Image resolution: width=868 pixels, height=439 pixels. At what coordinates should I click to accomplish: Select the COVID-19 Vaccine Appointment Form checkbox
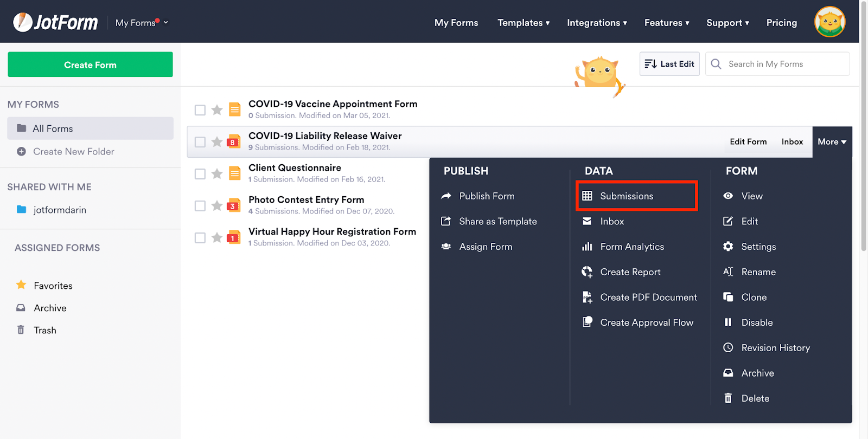coord(200,110)
